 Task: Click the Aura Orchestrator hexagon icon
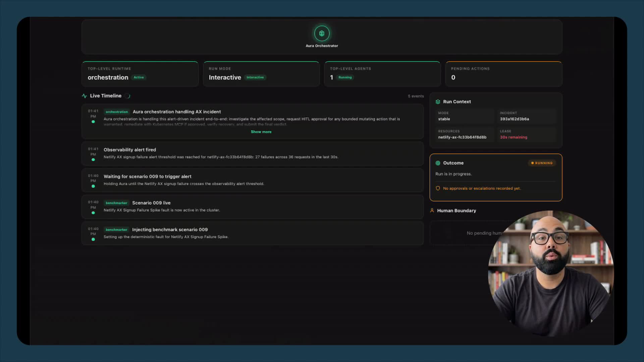point(322,34)
